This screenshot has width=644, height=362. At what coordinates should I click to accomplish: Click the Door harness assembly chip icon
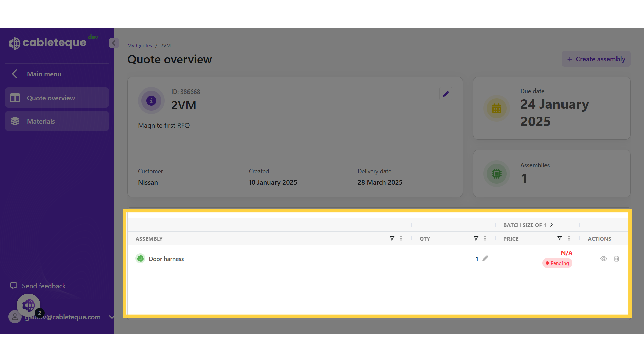click(140, 258)
